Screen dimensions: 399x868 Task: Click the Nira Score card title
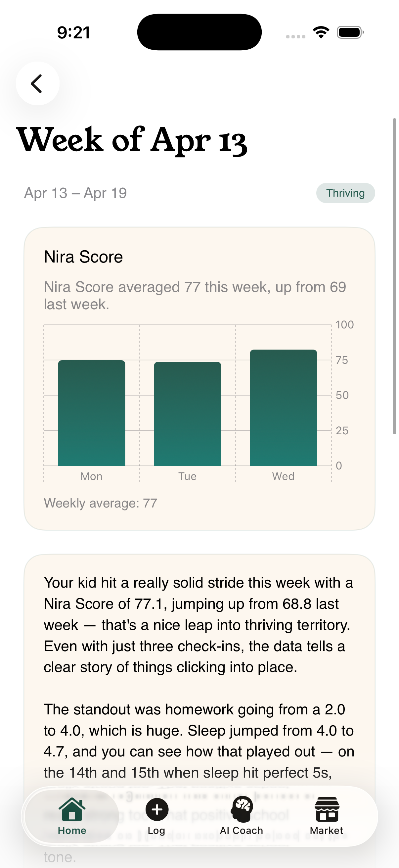(x=83, y=257)
